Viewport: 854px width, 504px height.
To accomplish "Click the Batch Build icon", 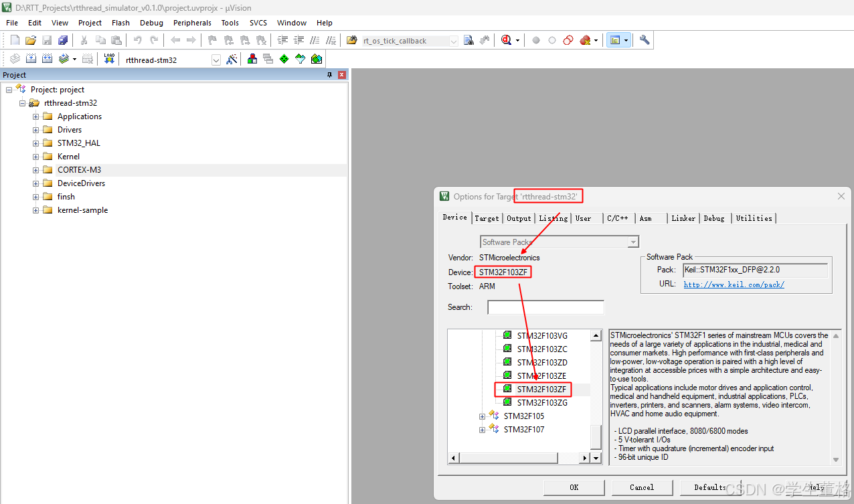I will click(64, 59).
